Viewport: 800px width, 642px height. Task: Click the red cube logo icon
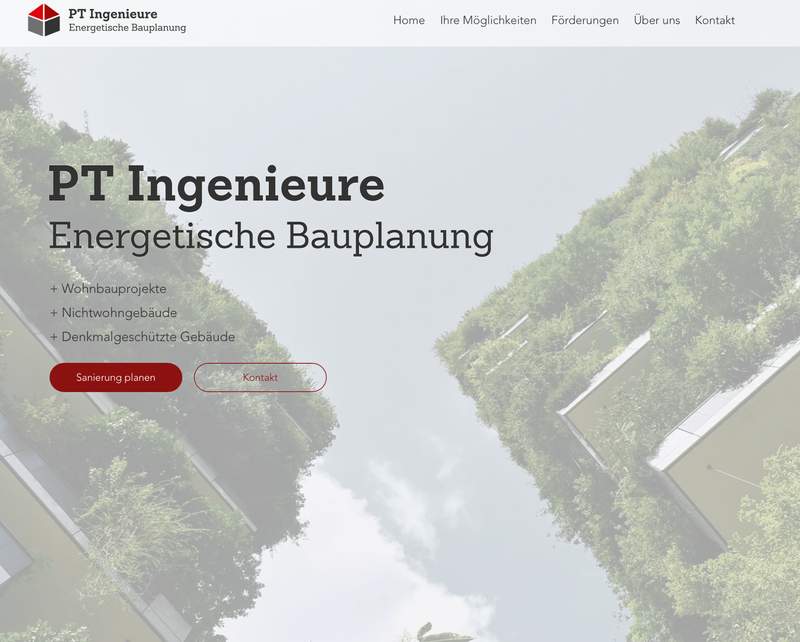pyautogui.click(x=44, y=20)
